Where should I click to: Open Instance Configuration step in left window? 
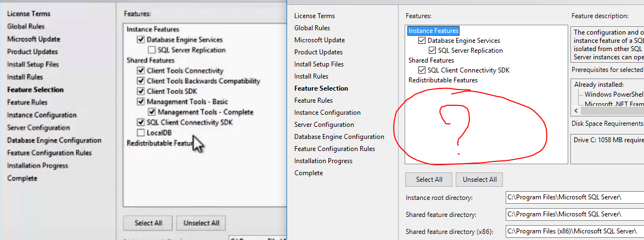[x=42, y=115]
